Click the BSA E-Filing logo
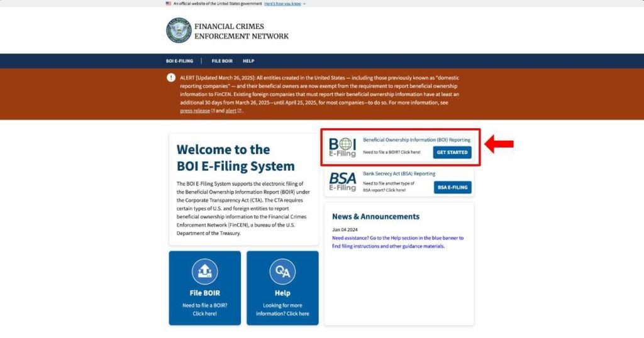The image size is (644, 338). [343, 182]
